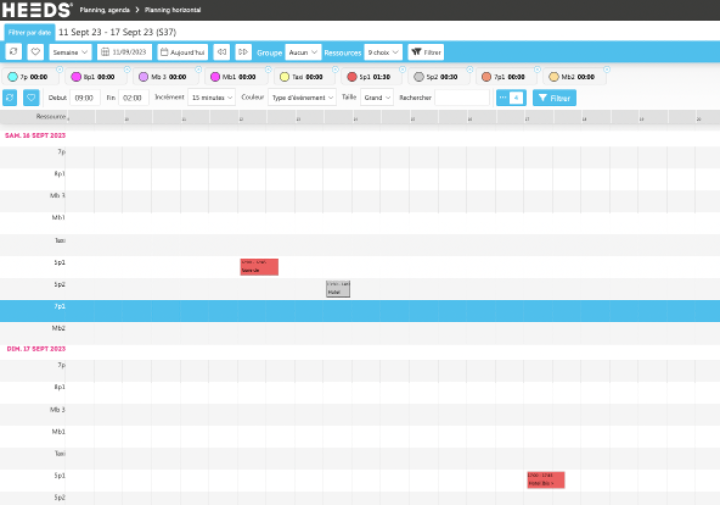Click the 11 Sept 23 - 17 Sept 23 title
Screen dimensions: 720x506
click(x=118, y=32)
